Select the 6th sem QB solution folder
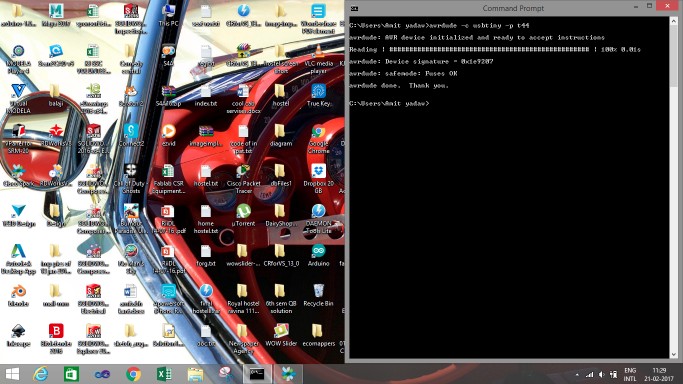 click(281, 299)
